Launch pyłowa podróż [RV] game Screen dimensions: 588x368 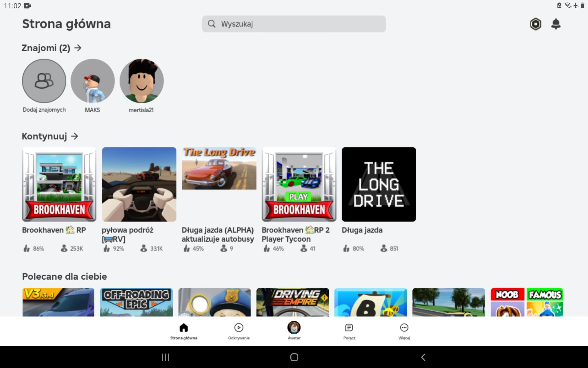click(139, 184)
